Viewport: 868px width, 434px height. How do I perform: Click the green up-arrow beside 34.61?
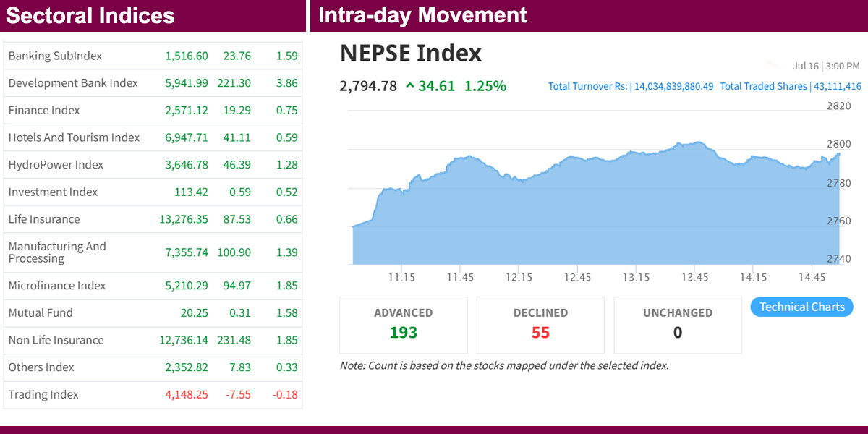410,86
